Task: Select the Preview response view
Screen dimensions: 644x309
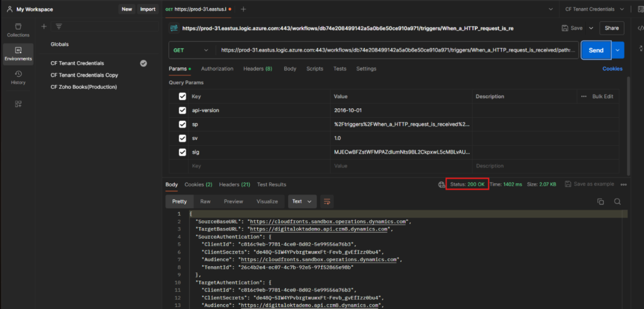Action: tap(233, 201)
